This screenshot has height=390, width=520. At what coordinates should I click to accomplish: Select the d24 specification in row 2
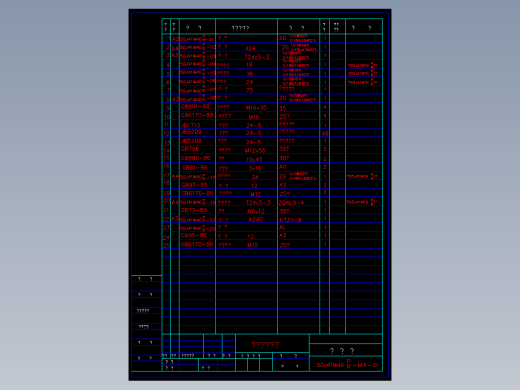point(250,48)
